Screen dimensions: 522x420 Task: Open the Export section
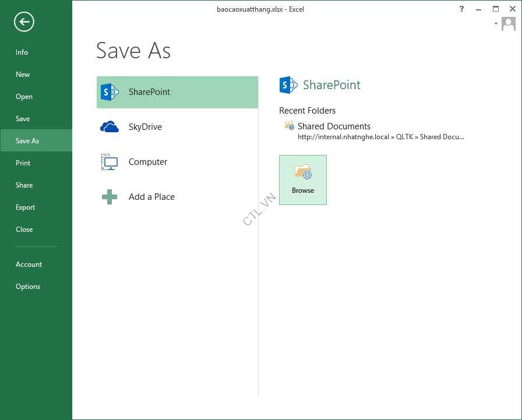tap(25, 207)
